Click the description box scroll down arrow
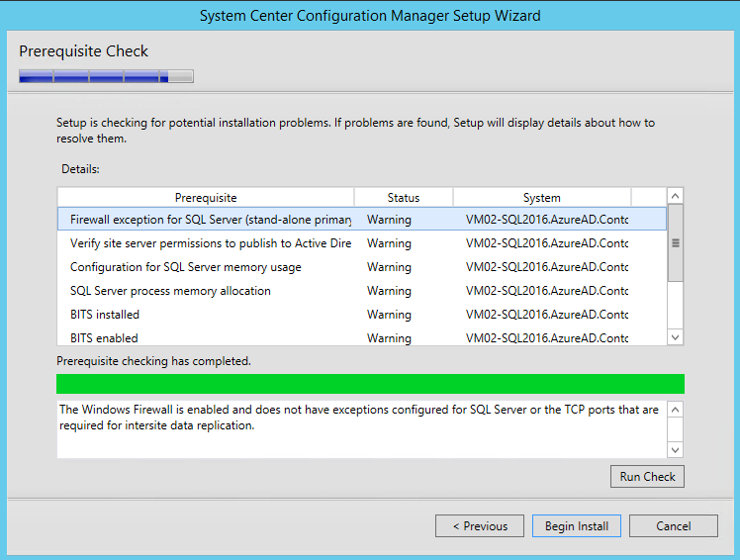This screenshot has height=560, width=740. click(x=676, y=450)
